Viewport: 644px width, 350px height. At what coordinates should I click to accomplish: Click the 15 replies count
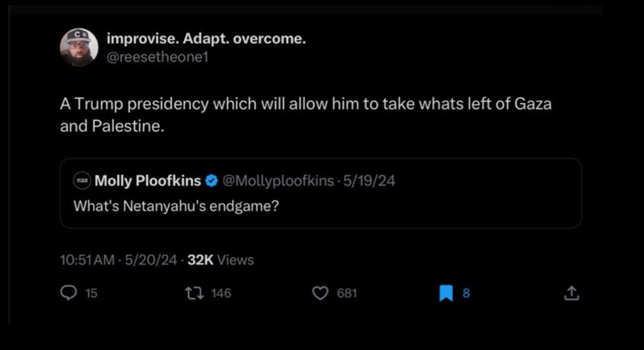pyautogui.click(x=91, y=293)
